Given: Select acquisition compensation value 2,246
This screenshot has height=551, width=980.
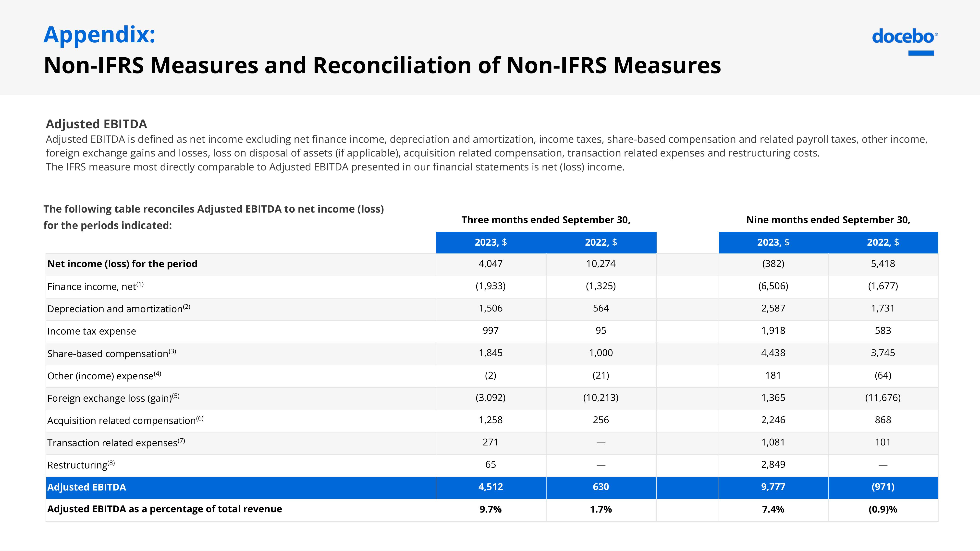Looking at the screenshot, I should click(773, 420).
